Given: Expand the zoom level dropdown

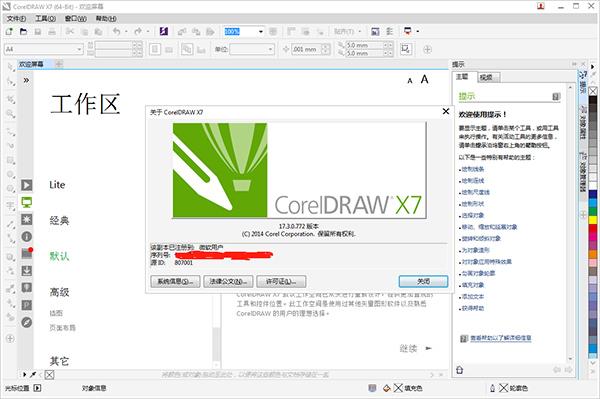Looking at the screenshot, I should pos(261,31).
